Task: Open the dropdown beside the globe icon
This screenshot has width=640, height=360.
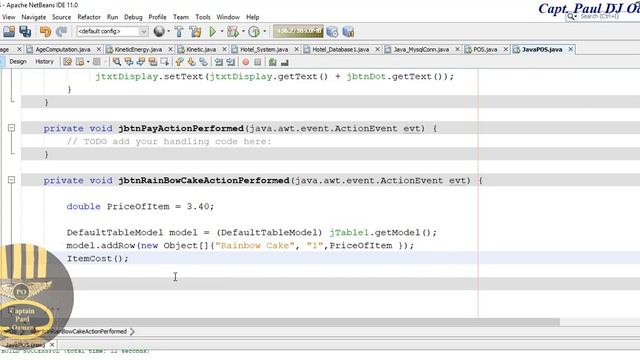Action: click(x=168, y=31)
